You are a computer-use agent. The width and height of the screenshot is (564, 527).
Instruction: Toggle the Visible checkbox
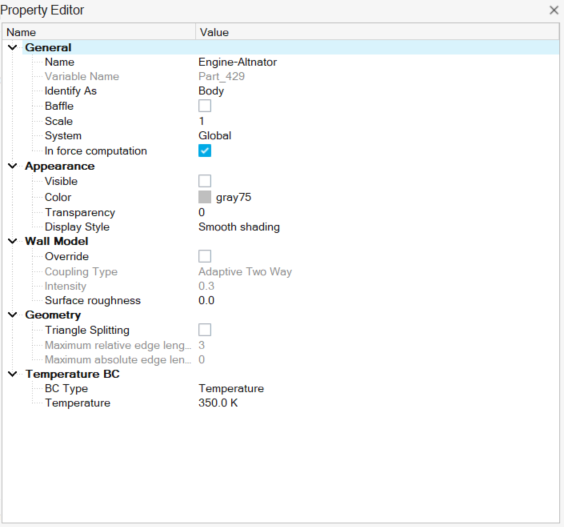click(205, 181)
